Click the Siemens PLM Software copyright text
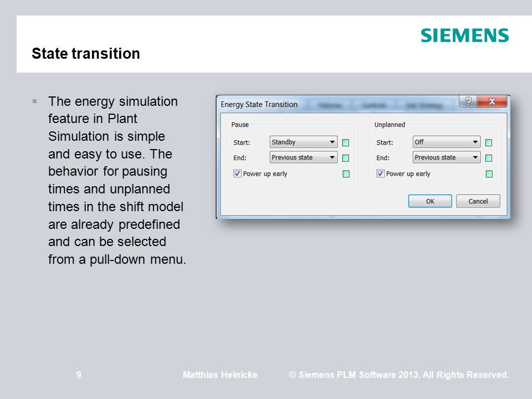Image resolution: width=532 pixels, height=399 pixels. 399,375
